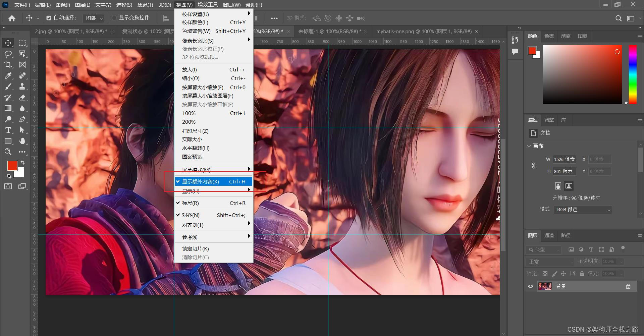Select the Zoom tool
This screenshot has height=336, width=644.
click(x=8, y=152)
